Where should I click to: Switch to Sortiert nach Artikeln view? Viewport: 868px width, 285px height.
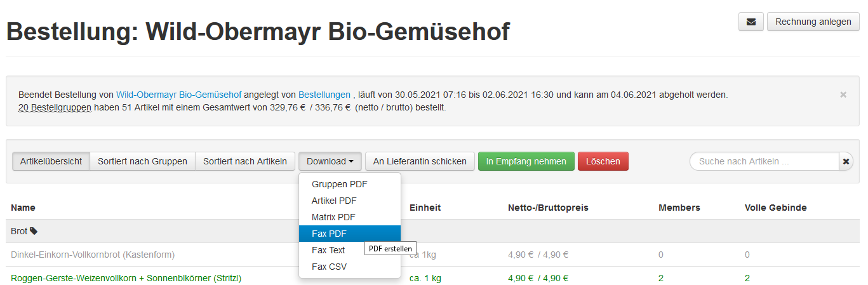(245, 161)
